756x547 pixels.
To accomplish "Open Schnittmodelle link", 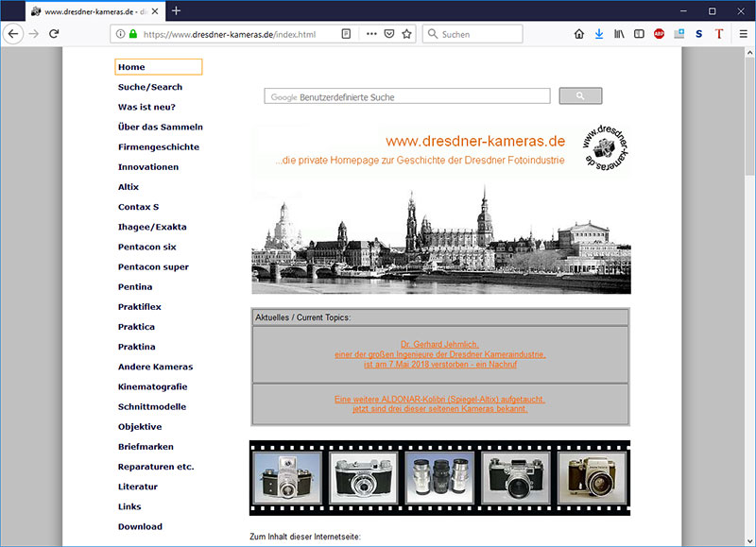I will (152, 407).
